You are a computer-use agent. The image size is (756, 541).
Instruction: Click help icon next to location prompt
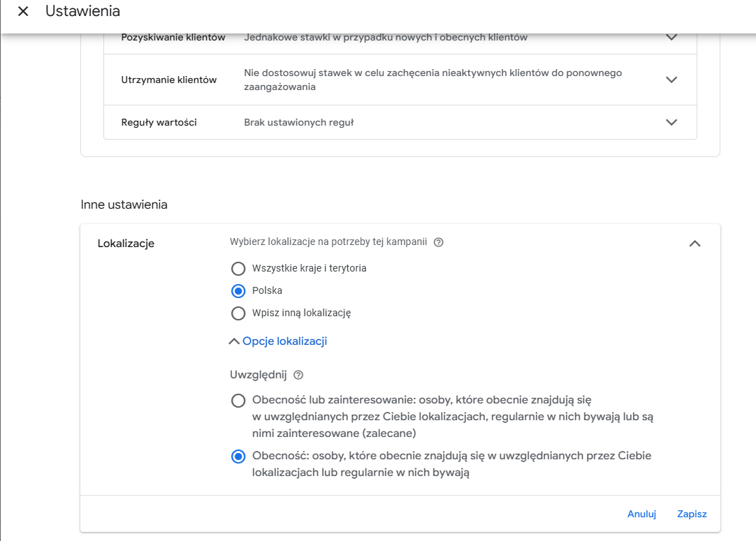pos(439,243)
